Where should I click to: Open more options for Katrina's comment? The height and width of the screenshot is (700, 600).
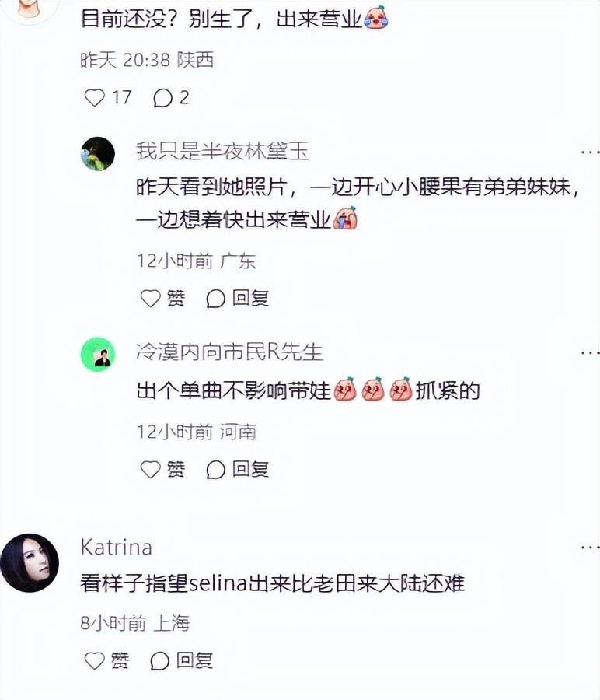[590, 547]
